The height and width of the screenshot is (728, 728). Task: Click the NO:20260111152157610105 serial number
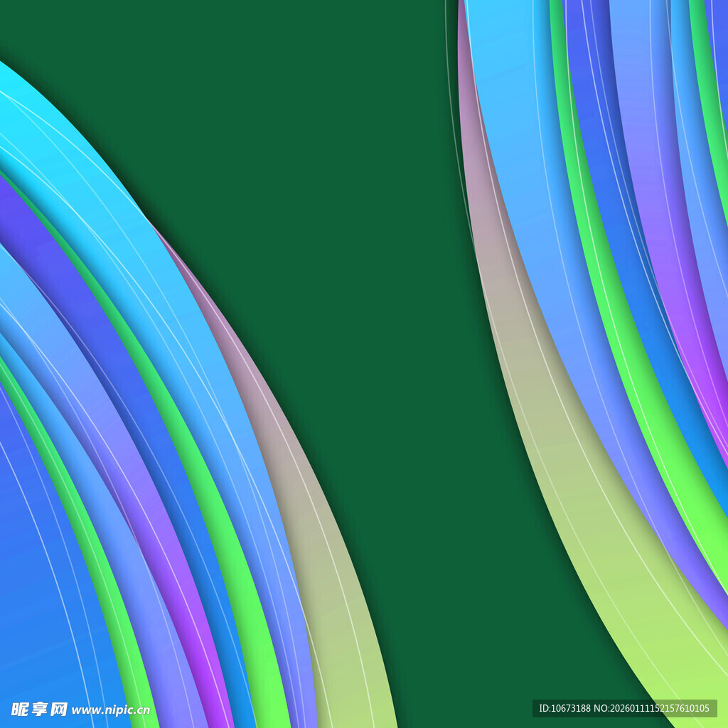click(652, 708)
